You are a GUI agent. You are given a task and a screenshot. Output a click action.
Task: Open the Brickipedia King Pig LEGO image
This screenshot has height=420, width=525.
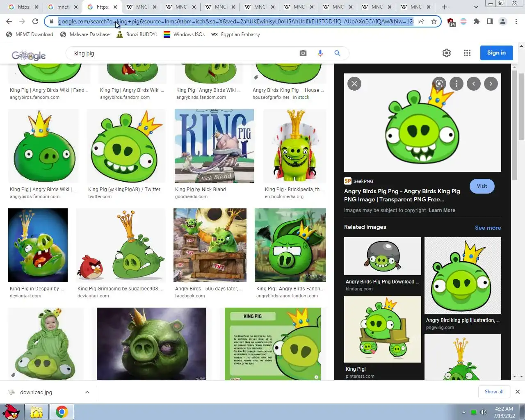[294, 146]
